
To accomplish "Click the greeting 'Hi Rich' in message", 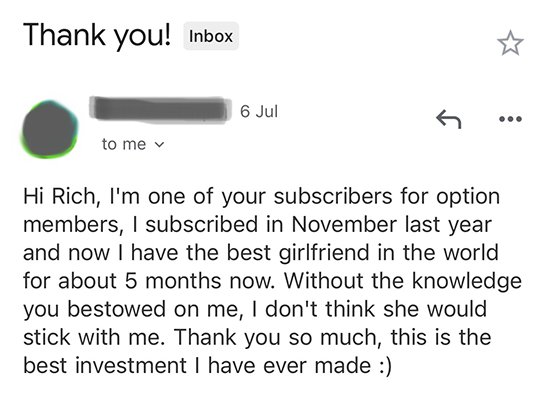I will 59,196.
